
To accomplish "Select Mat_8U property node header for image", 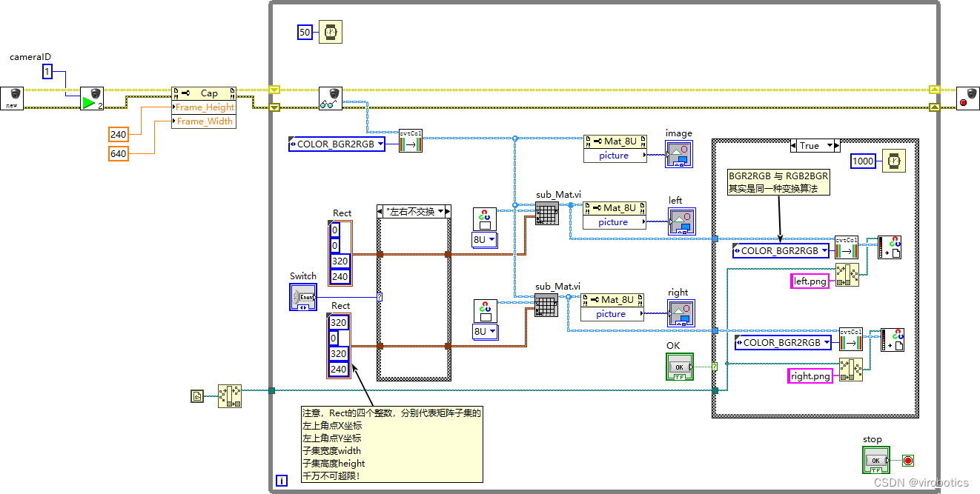I will pyautogui.click(x=615, y=141).
